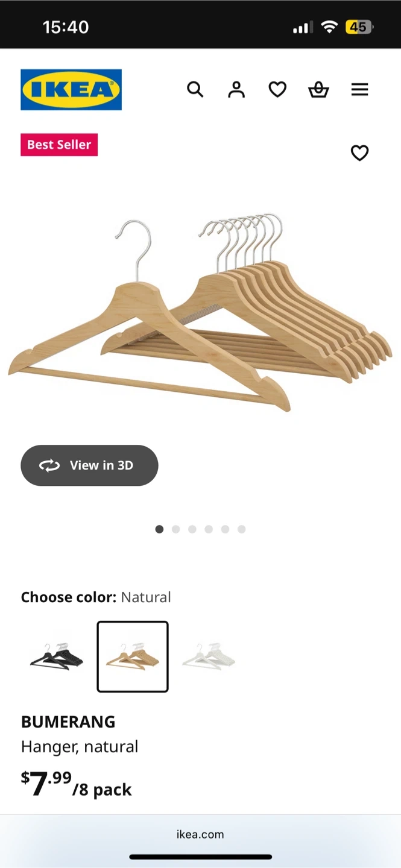The image size is (401, 868).
Task: Open the shopping basket icon
Action: (x=318, y=90)
